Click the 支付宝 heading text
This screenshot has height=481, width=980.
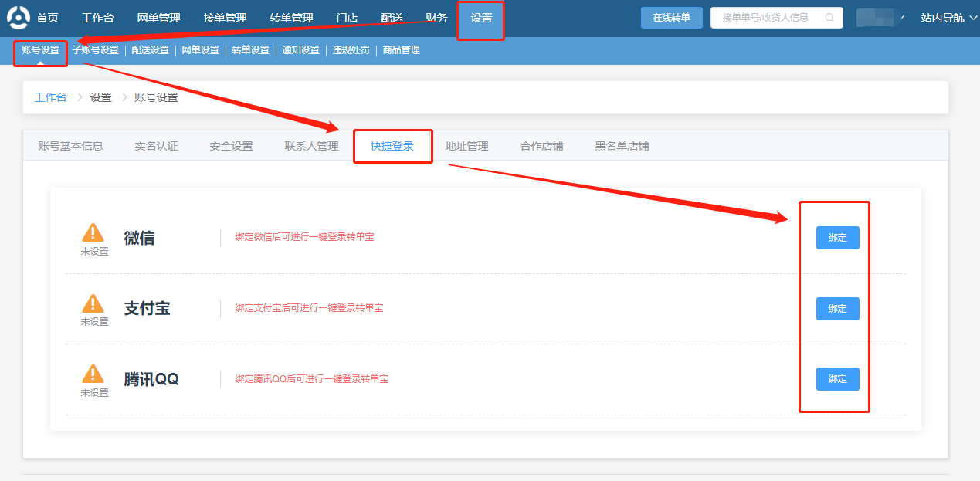[x=147, y=309]
